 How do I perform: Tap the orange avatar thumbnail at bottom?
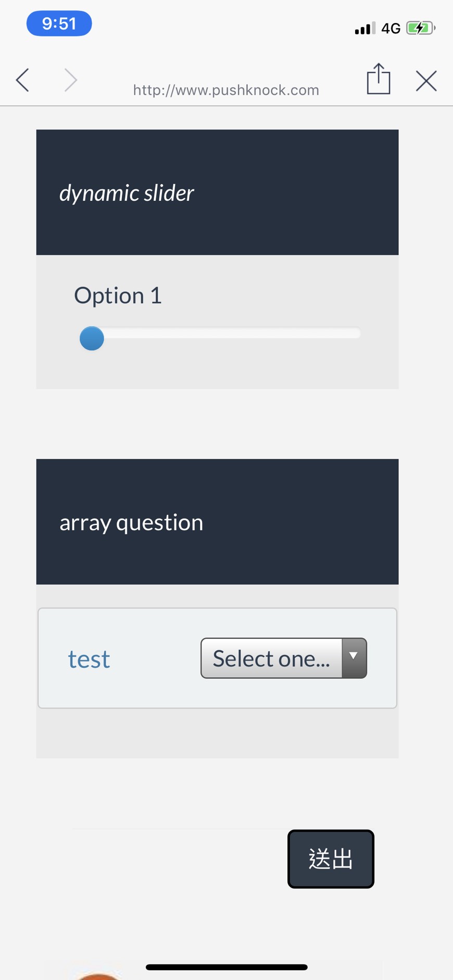(x=98, y=975)
